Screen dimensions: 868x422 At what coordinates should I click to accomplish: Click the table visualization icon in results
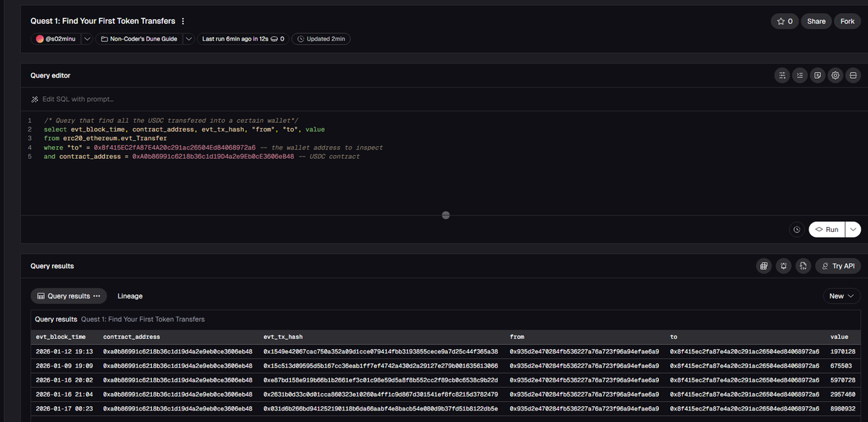[x=763, y=266]
